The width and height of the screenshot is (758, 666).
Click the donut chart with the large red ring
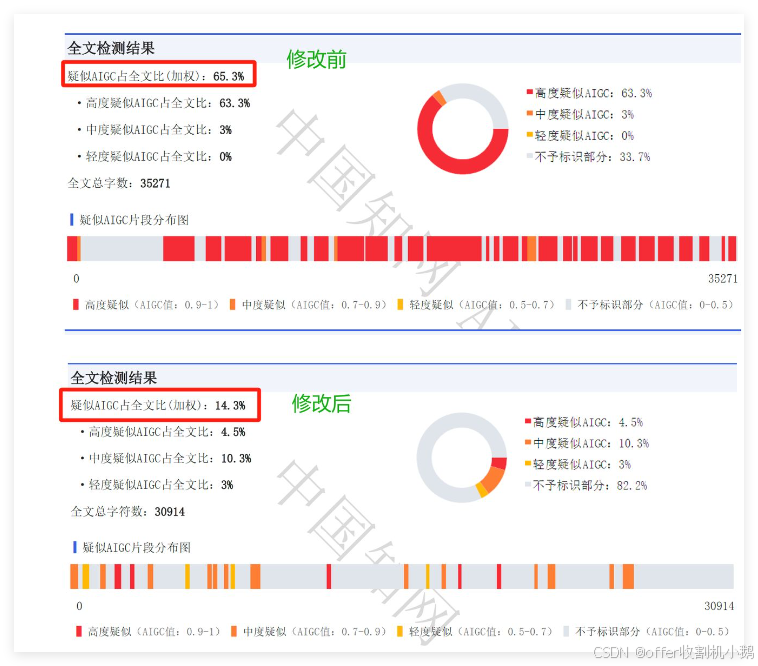pos(463,129)
